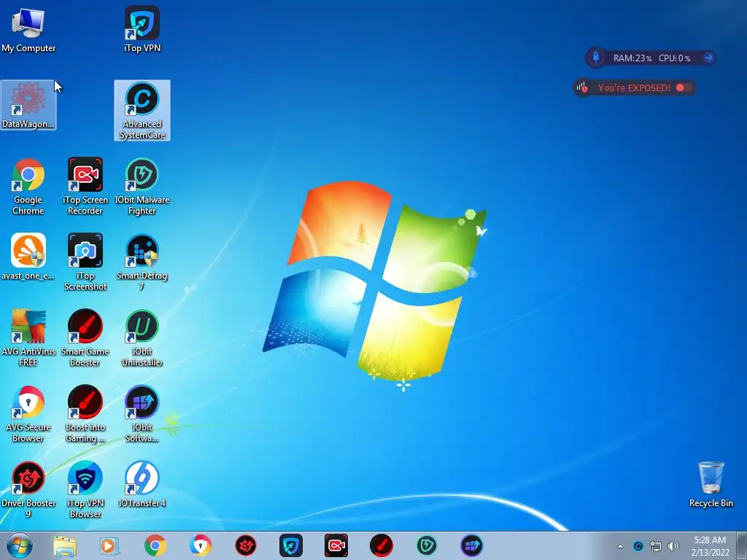This screenshot has height=560, width=747.
Task: Open Windows Explorer from the taskbar
Action: tap(65, 545)
